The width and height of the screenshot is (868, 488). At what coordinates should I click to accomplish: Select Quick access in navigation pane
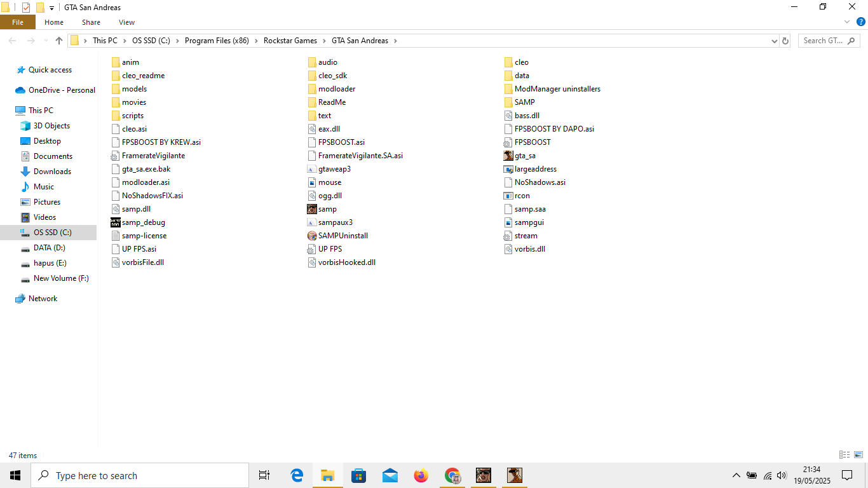point(50,70)
